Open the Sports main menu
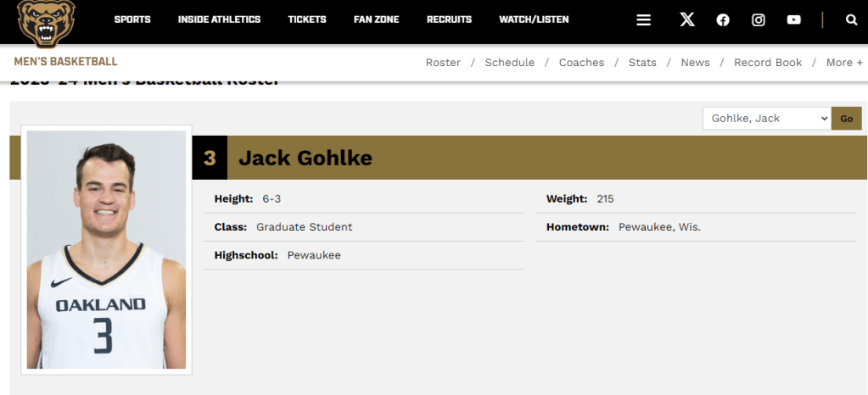868x395 pixels. pos(132,19)
